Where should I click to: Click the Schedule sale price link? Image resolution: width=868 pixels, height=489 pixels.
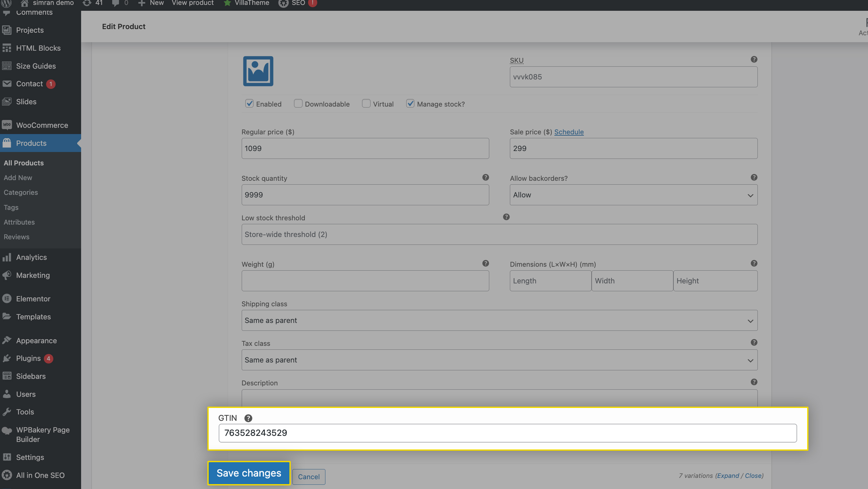tap(569, 132)
